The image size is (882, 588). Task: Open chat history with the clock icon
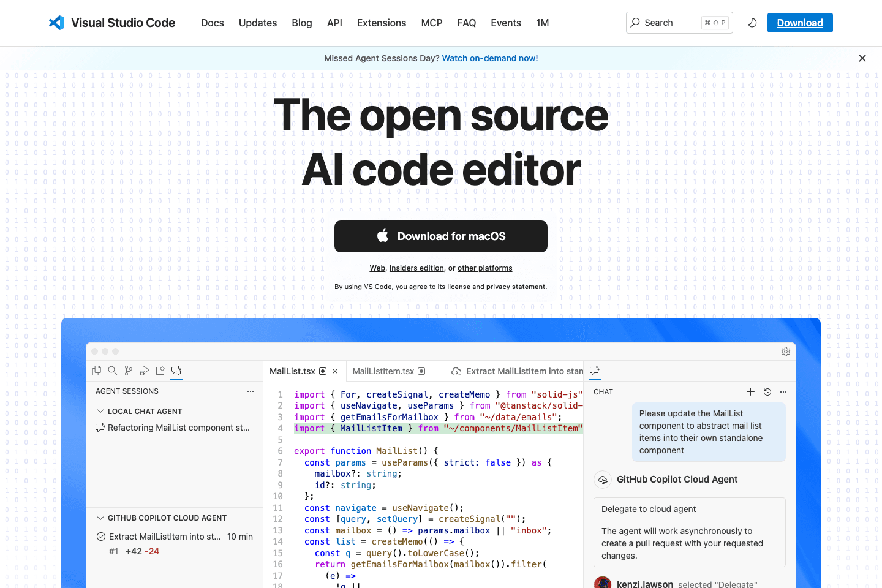pos(767,391)
